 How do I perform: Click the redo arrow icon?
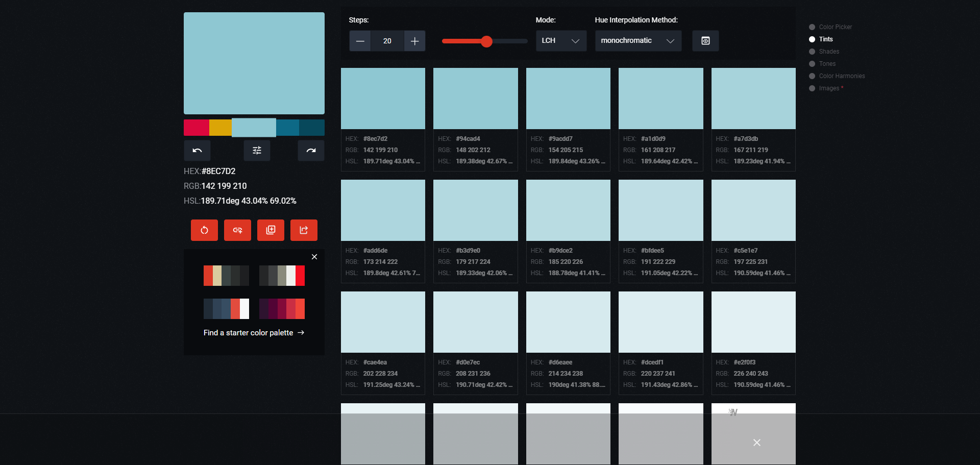pos(311,151)
